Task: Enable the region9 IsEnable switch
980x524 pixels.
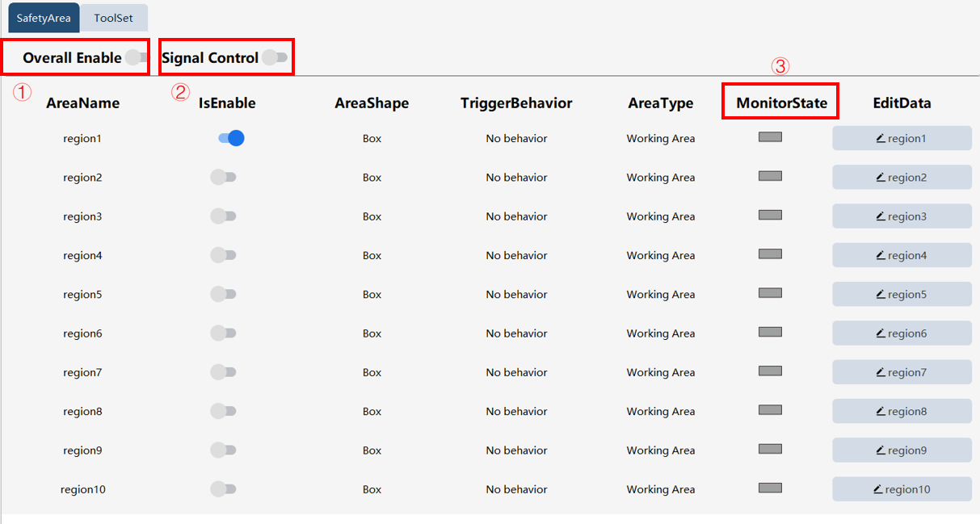Action: pyautogui.click(x=223, y=450)
